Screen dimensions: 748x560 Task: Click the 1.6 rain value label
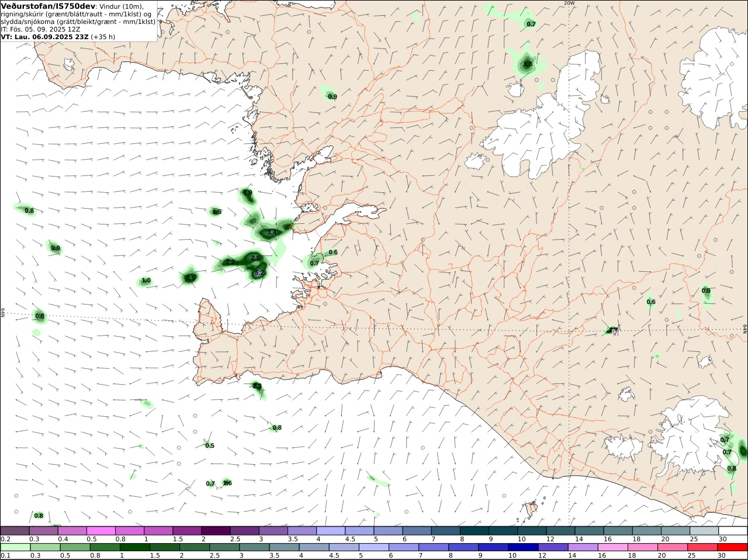227,483
